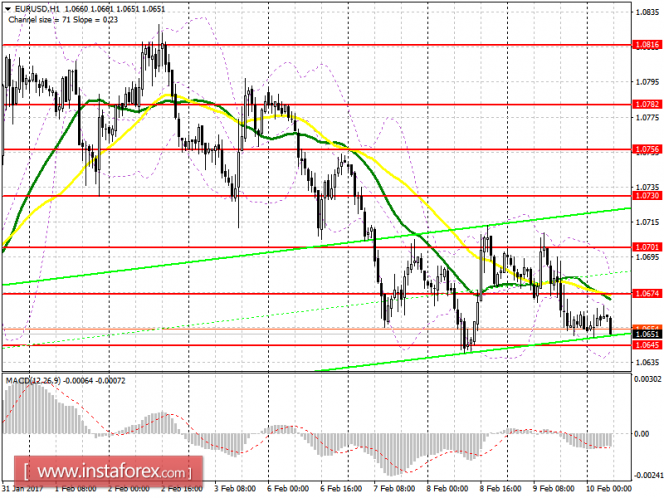Open the EURUSD,H1 chart dropdown arrow
This screenshot has width=664, height=498.
point(8,9)
